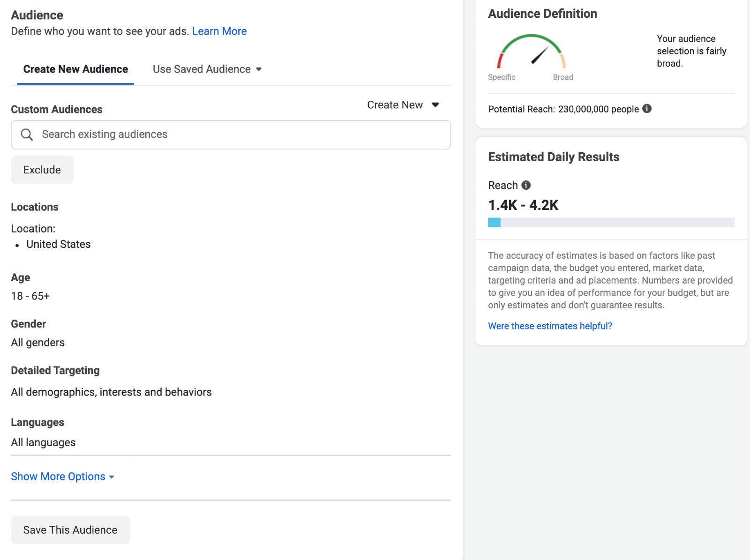Click Save This Audience button
The width and height of the screenshot is (750, 560).
70,530
